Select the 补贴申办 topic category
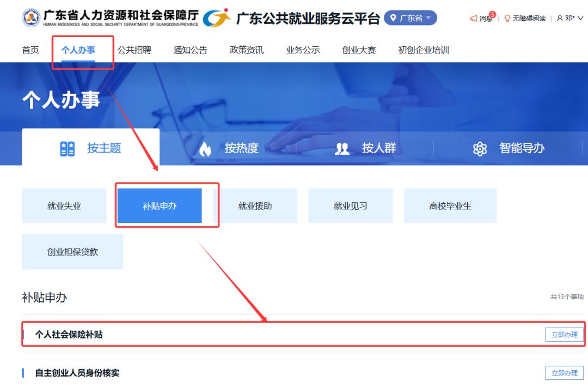 (x=160, y=206)
